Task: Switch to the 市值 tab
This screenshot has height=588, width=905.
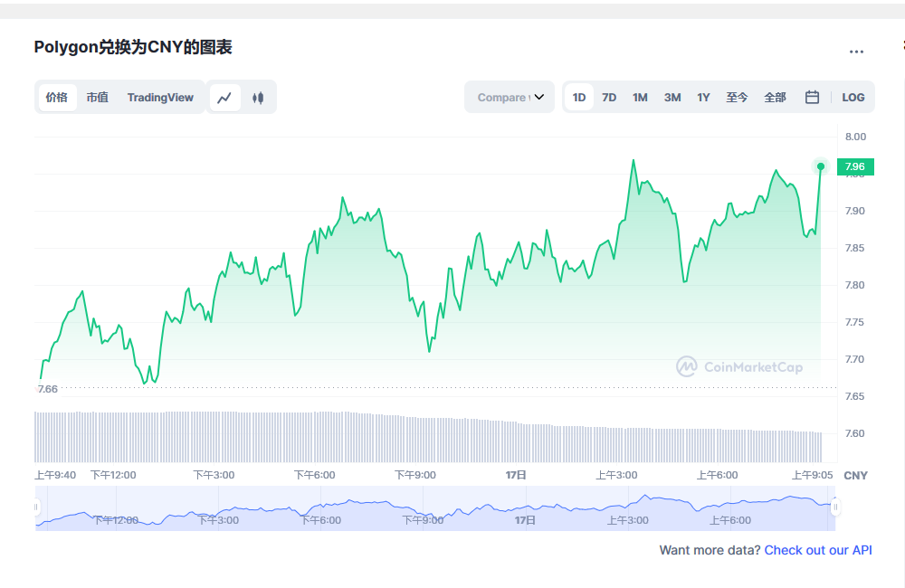Action: [97, 98]
